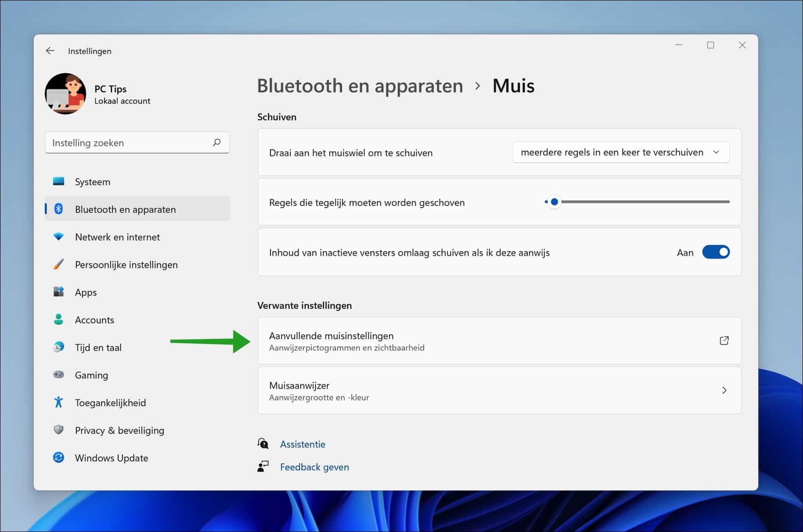This screenshot has width=803, height=532.
Task: Select Tijd en taal in the sidebar
Action: point(59,347)
